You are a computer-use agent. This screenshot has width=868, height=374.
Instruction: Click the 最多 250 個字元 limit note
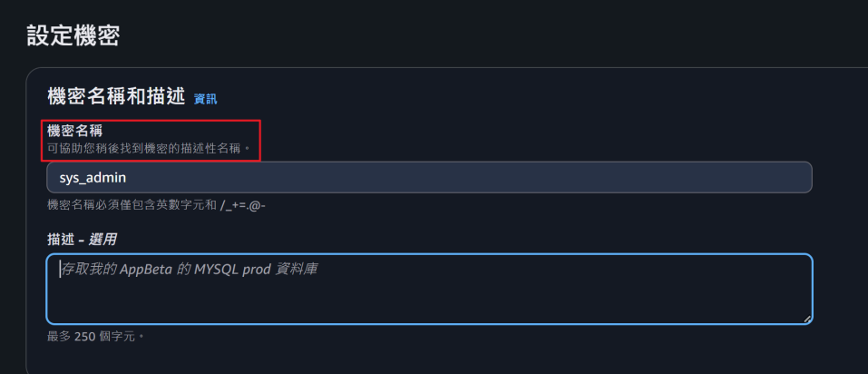(95, 337)
